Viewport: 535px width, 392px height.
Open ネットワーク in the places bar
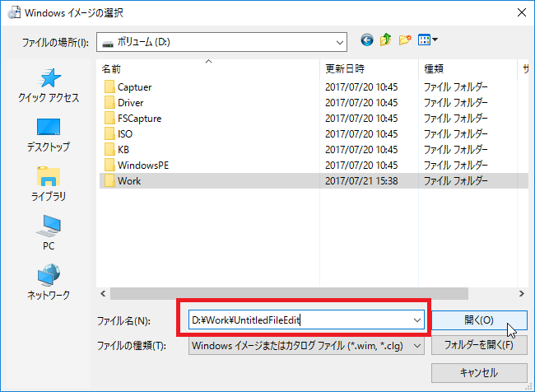tap(49, 282)
